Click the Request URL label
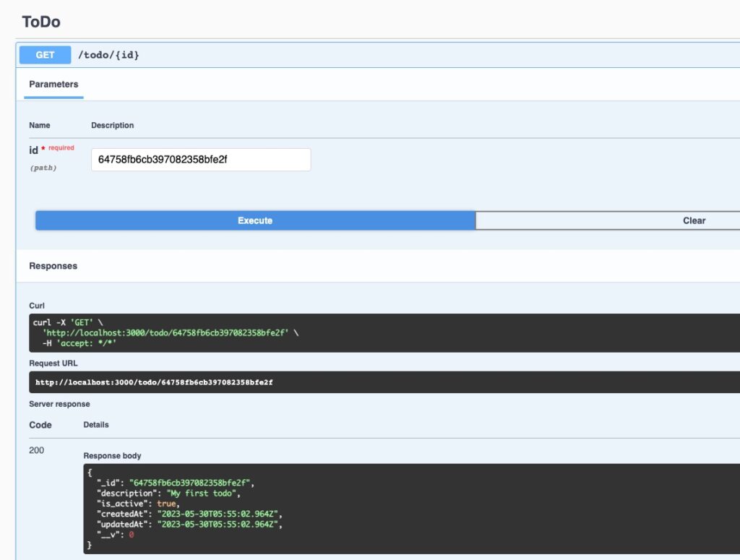This screenshot has width=740, height=560. point(53,363)
